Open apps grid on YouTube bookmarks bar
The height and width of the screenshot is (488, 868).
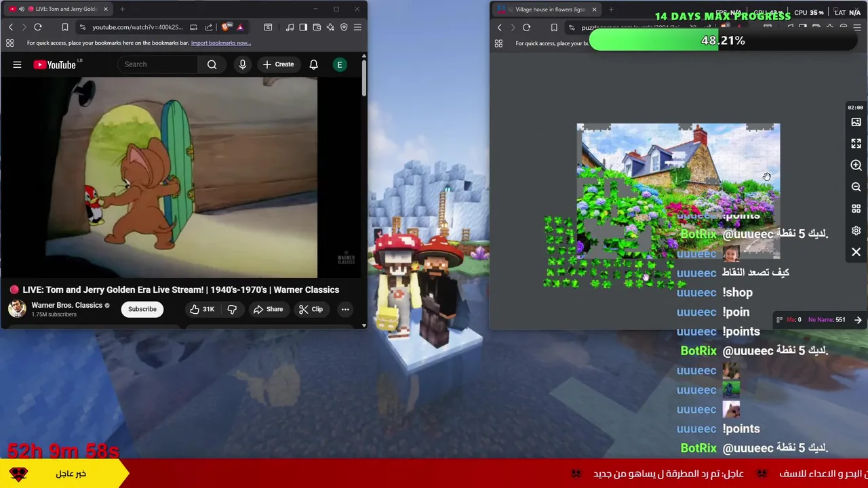[10, 43]
